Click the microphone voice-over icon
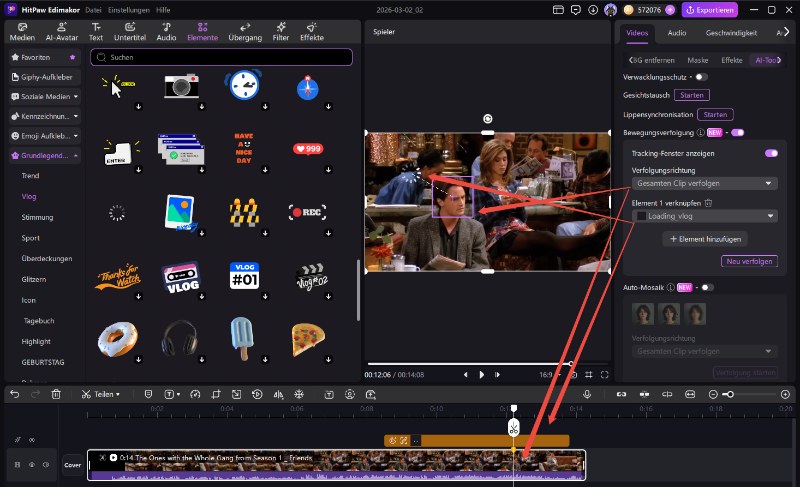Viewport: 800px width, 487px height. pyautogui.click(x=587, y=394)
